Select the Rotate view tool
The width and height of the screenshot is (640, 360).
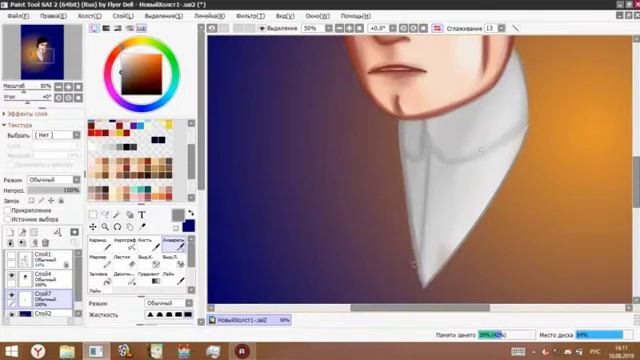tap(117, 227)
